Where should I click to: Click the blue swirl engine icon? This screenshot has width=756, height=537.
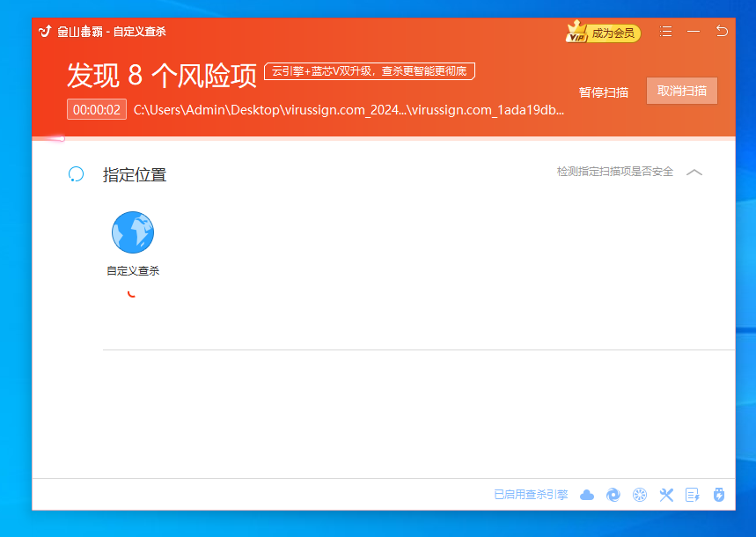613,495
